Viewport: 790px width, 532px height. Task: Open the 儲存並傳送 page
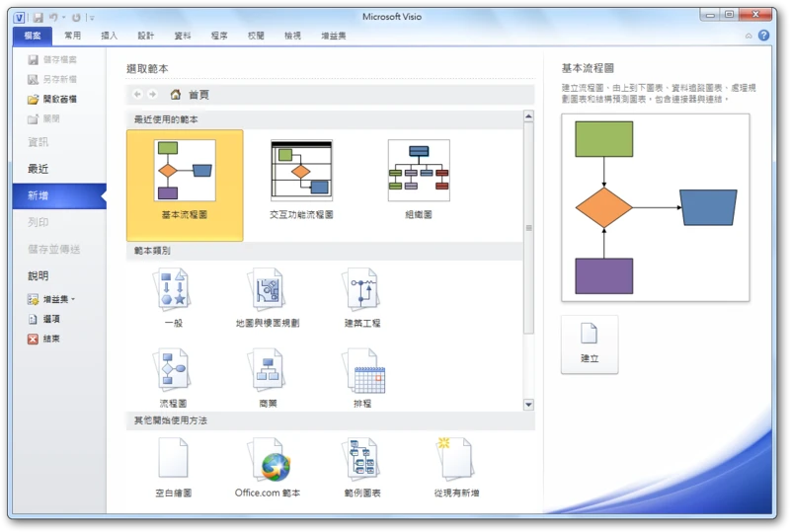(x=54, y=249)
